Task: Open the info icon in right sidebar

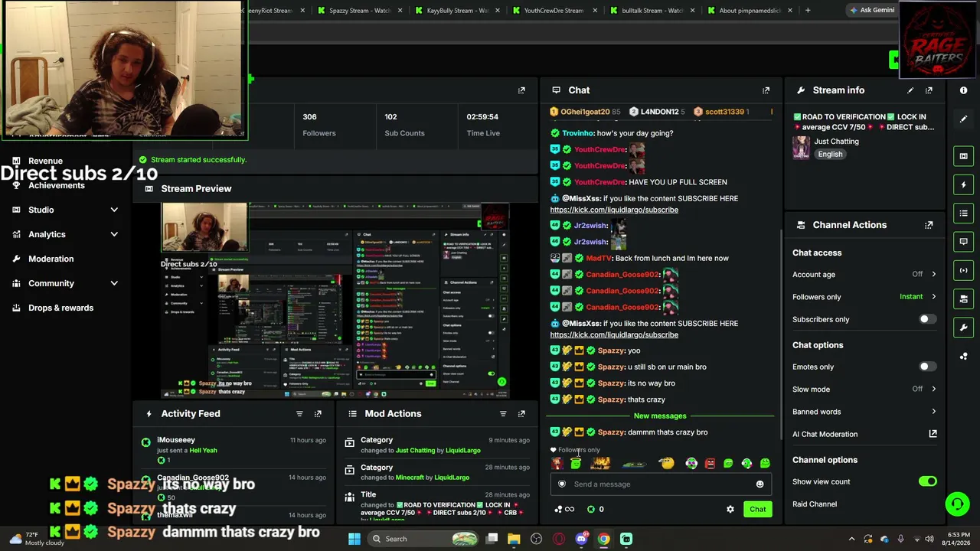Action: point(963,90)
